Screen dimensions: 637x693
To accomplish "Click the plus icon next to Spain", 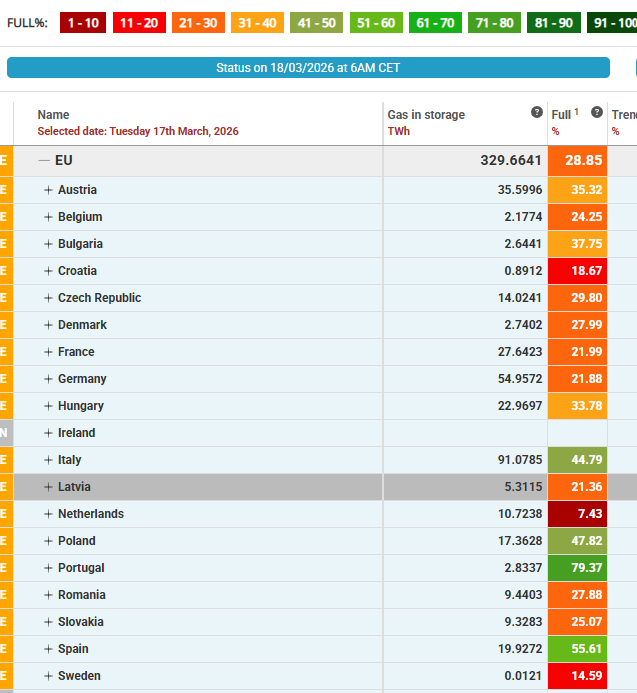I will coord(48,649).
